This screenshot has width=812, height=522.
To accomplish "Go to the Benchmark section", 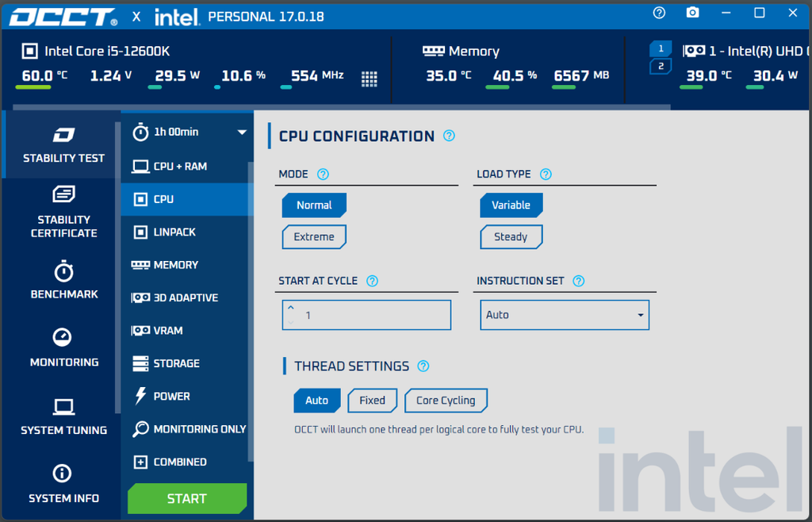I will [x=63, y=280].
